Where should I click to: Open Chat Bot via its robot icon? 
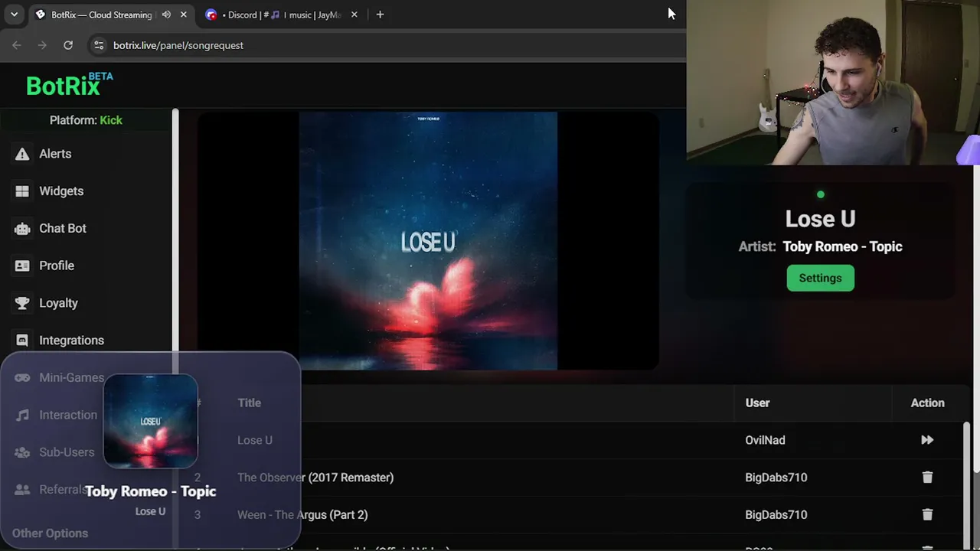tap(22, 229)
